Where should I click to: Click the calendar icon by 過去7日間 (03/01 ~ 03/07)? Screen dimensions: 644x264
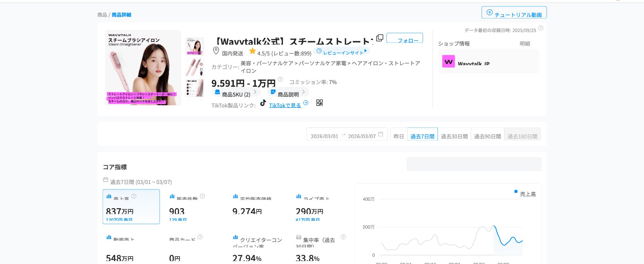click(105, 180)
